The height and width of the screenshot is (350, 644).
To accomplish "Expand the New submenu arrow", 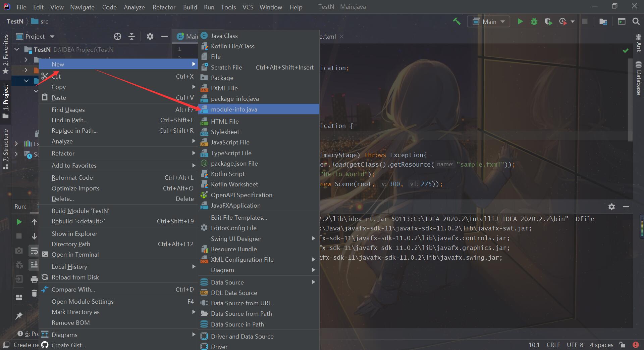I will (x=194, y=64).
